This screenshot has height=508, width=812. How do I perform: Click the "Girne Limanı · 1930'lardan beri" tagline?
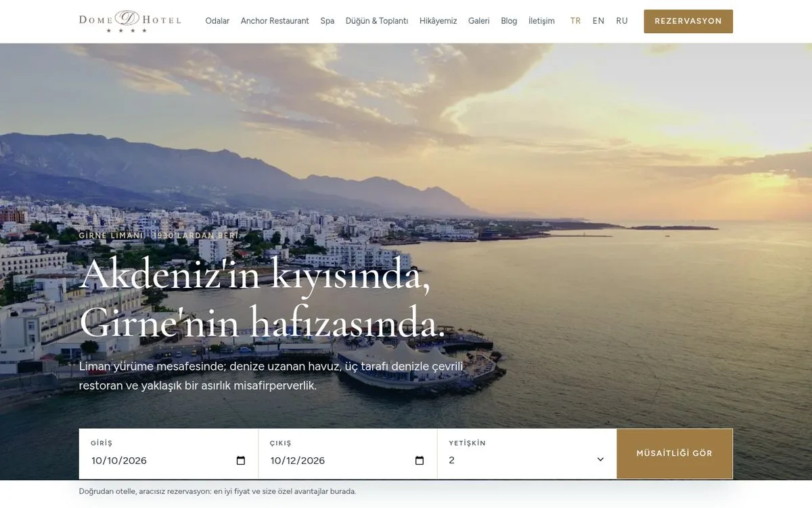pyautogui.click(x=158, y=236)
